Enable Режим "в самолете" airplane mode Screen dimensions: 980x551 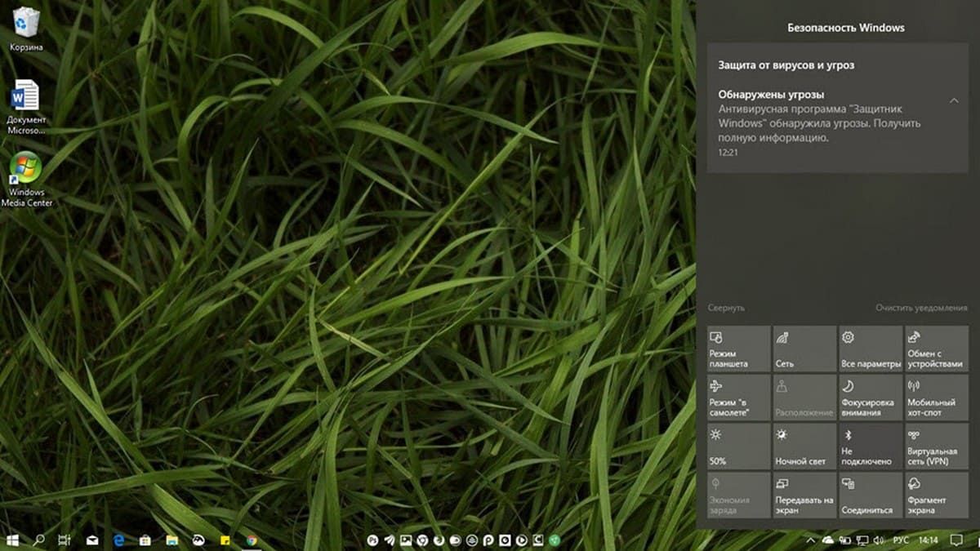[739, 397]
